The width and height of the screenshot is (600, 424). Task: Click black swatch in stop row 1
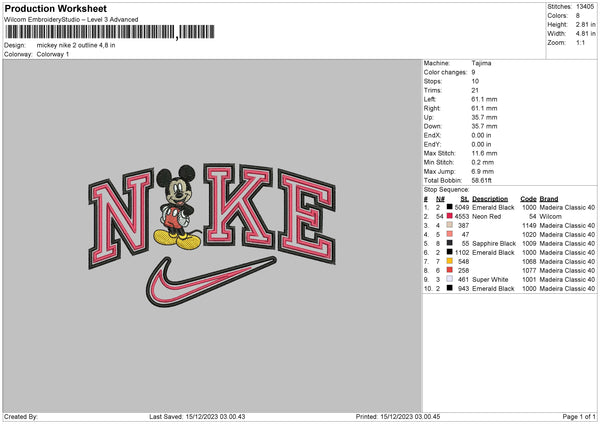tap(450, 207)
